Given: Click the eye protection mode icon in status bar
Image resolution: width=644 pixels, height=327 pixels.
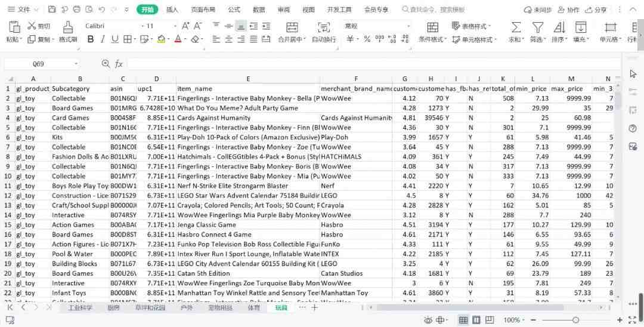Looking at the screenshot, I should coord(428,320).
